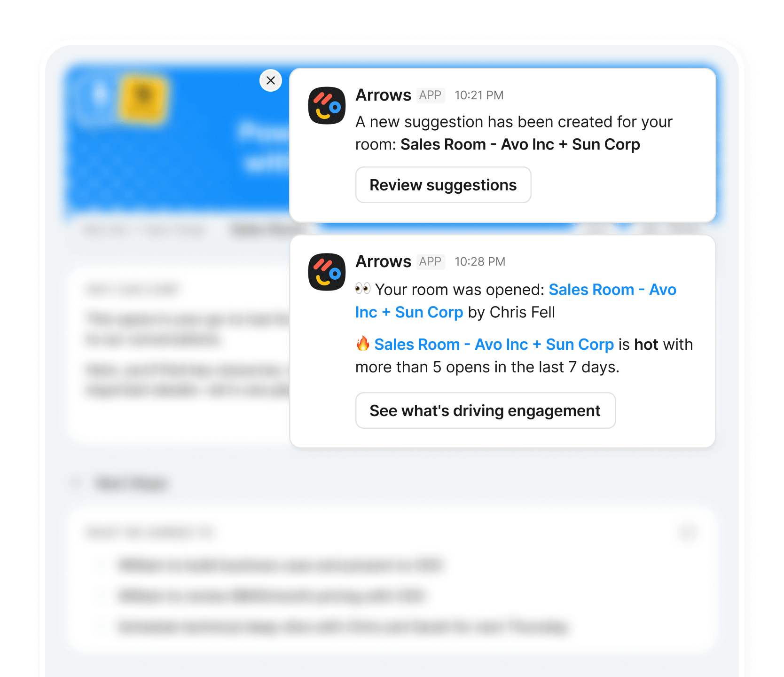Click the Review suggestions button
The width and height of the screenshot is (784, 677).
coord(443,185)
